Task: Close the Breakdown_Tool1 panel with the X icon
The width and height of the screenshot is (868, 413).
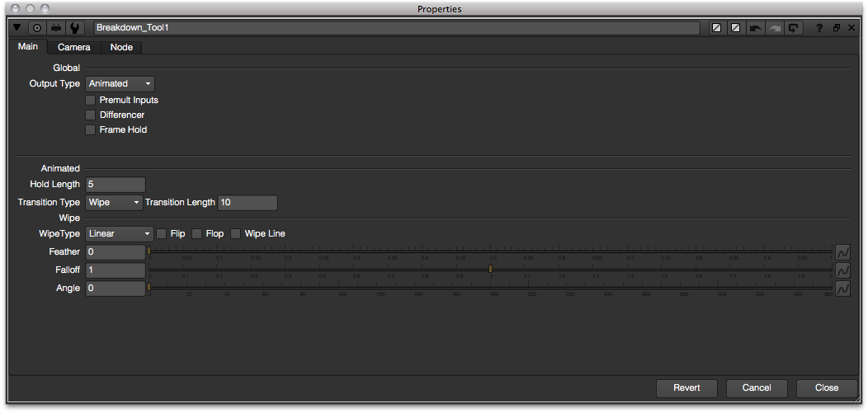Action: [851, 28]
